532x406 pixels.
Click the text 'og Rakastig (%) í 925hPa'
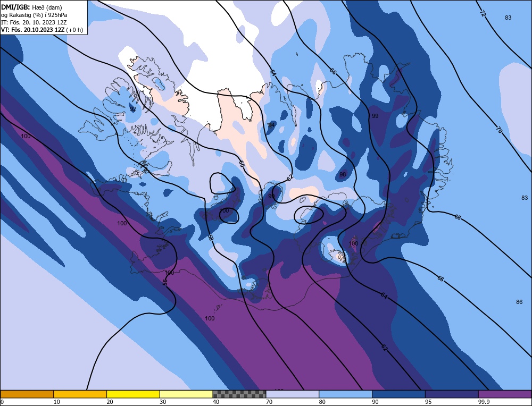click(34, 15)
